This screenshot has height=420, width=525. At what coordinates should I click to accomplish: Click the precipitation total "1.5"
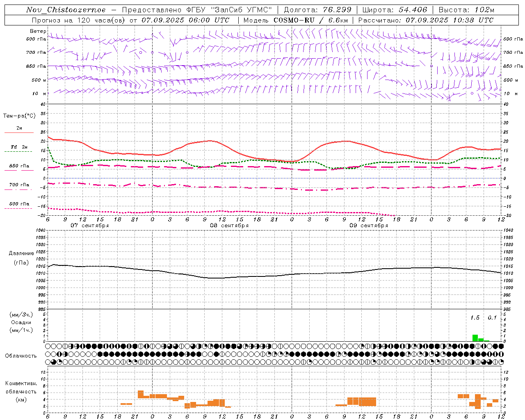[475, 318]
